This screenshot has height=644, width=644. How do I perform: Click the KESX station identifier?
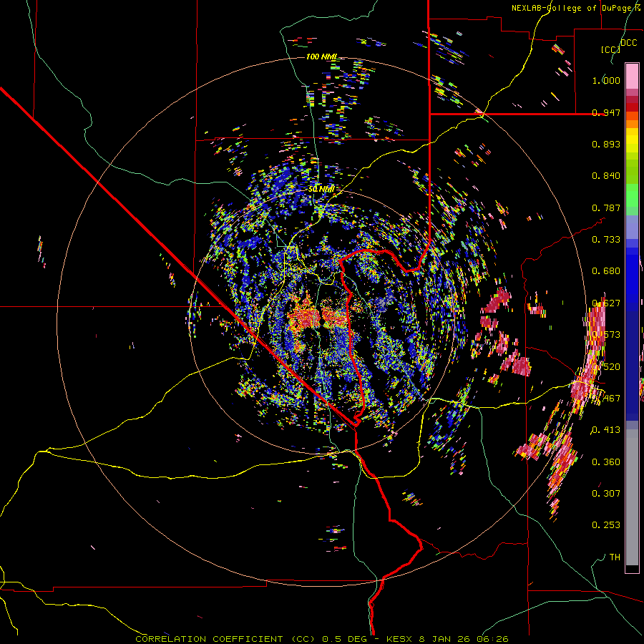click(400, 639)
